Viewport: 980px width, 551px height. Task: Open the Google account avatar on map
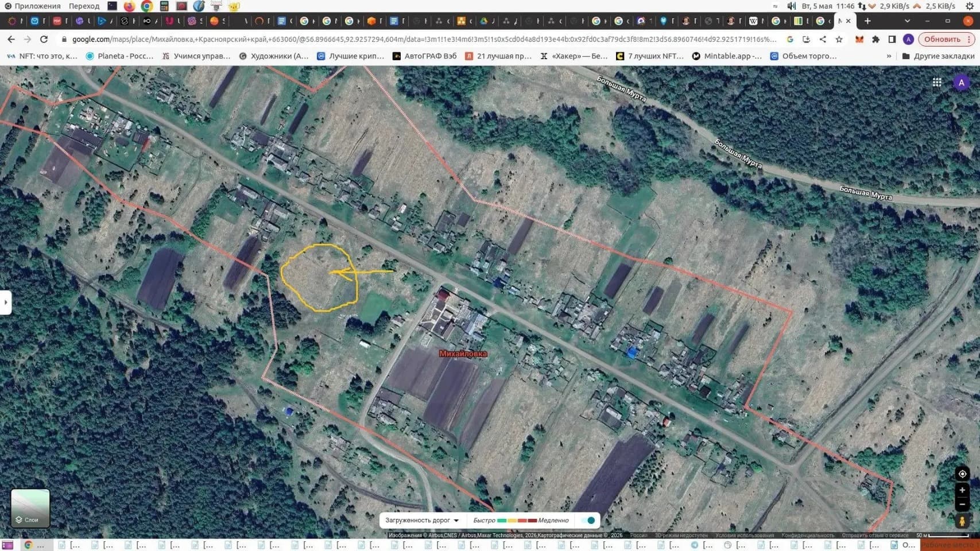tap(961, 83)
